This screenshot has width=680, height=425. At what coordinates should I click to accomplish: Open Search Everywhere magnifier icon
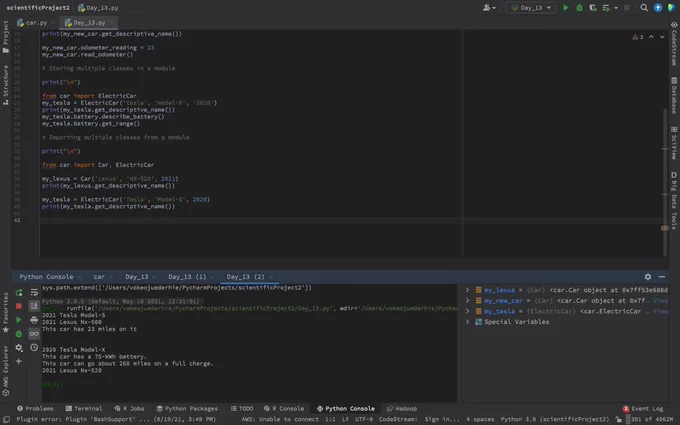(x=644, y=8)
